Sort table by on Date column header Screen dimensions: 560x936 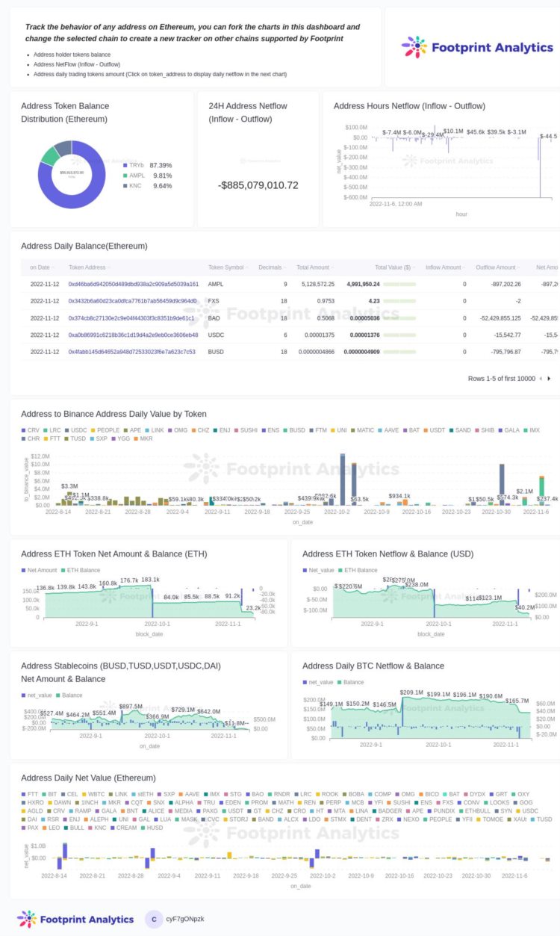tap(40, 267)
